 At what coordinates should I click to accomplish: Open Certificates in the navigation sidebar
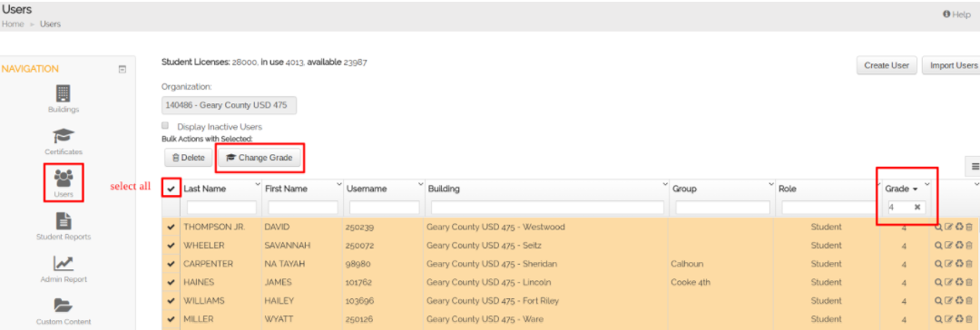(x=64, y=141)
